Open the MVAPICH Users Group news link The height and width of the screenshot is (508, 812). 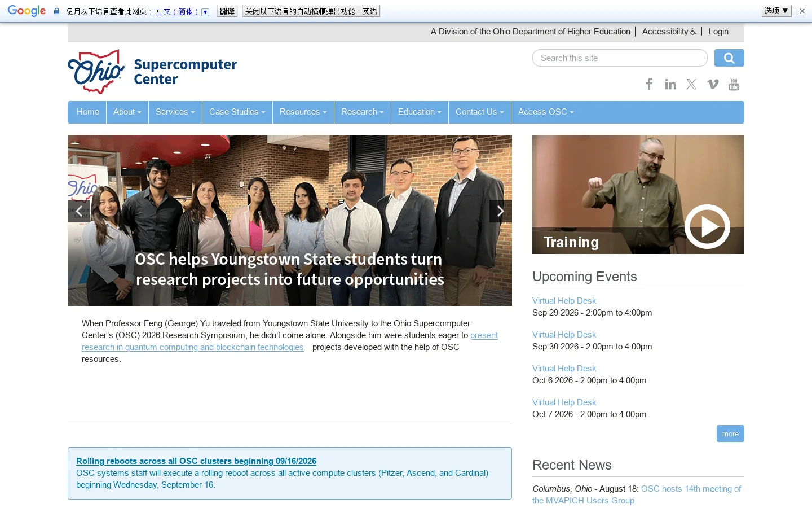(x=637, y=494)
